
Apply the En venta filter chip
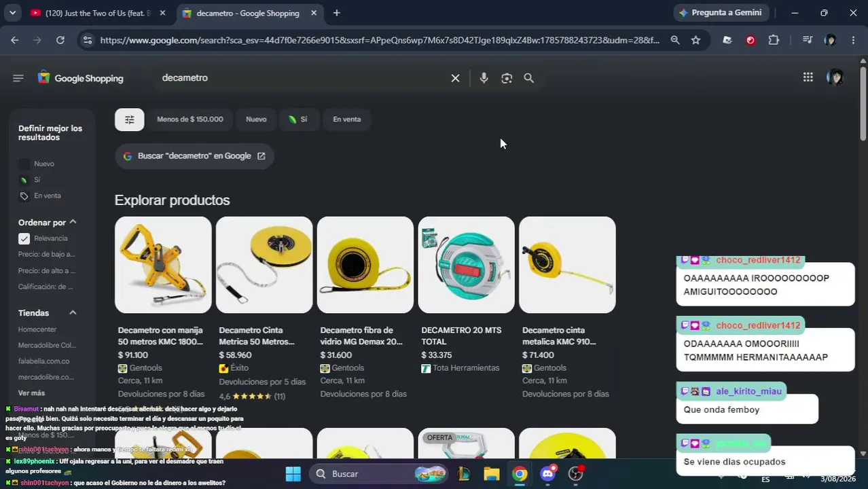[347, 120]
